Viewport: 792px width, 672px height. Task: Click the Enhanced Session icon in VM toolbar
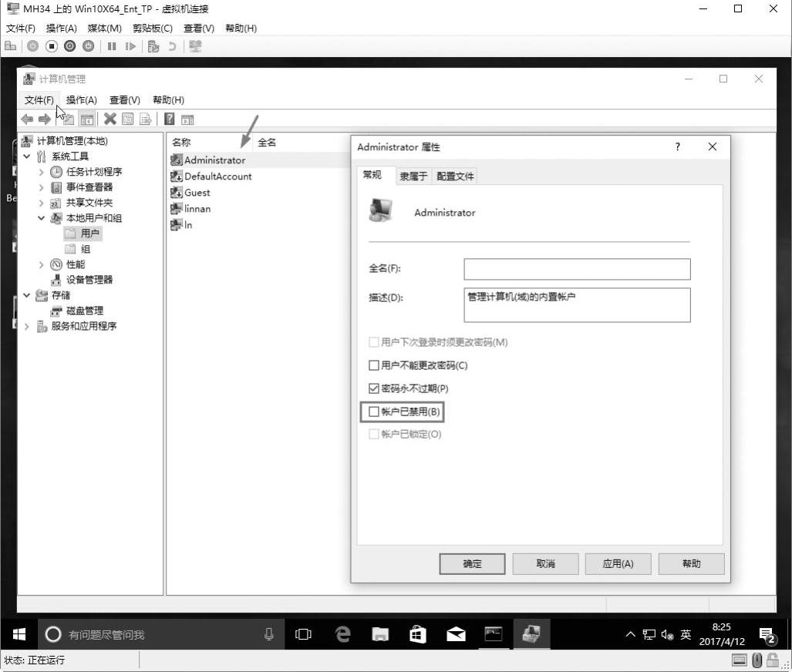coord(195,46)
